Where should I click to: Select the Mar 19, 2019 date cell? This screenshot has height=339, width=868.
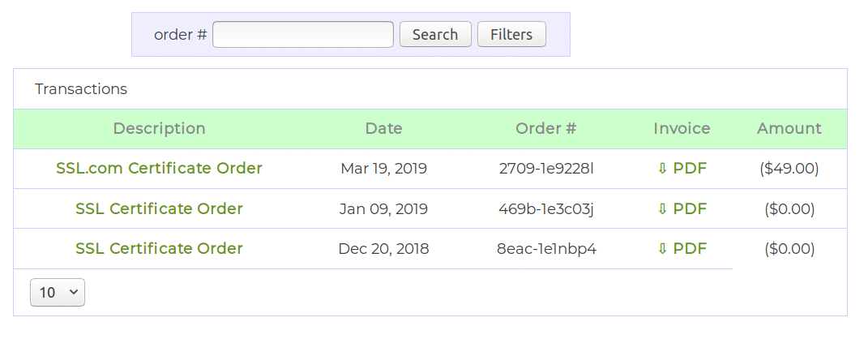383,169
